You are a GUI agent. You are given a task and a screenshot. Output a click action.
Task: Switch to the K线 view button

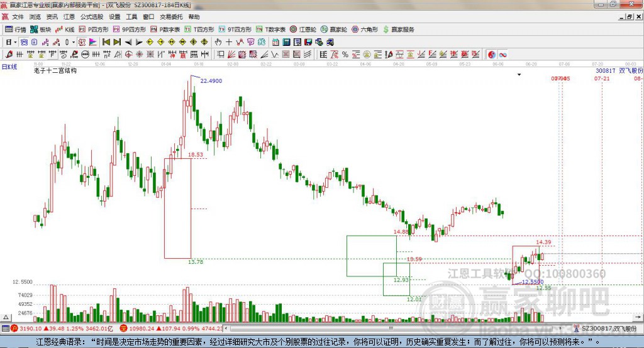pyautogui.click(x=65, y=30)
